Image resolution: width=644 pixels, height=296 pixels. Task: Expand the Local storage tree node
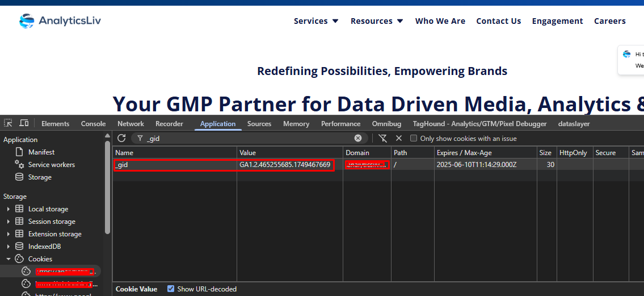tap(8, 209)
